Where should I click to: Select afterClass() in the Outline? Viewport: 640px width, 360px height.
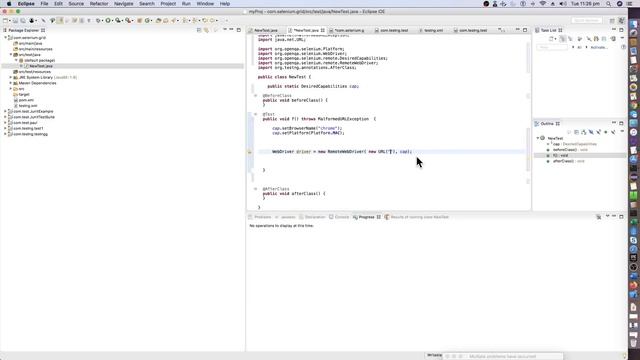point(566,161)
